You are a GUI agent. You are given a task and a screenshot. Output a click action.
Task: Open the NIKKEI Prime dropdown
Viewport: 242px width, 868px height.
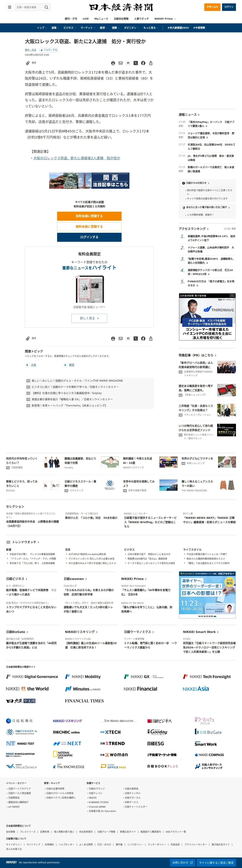(165, 19)
